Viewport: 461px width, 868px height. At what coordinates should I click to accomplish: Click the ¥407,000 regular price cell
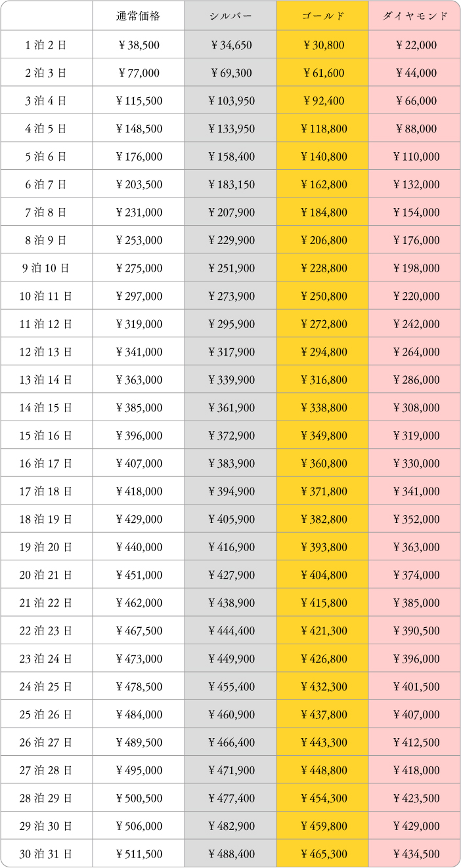[x=138, y=464]
